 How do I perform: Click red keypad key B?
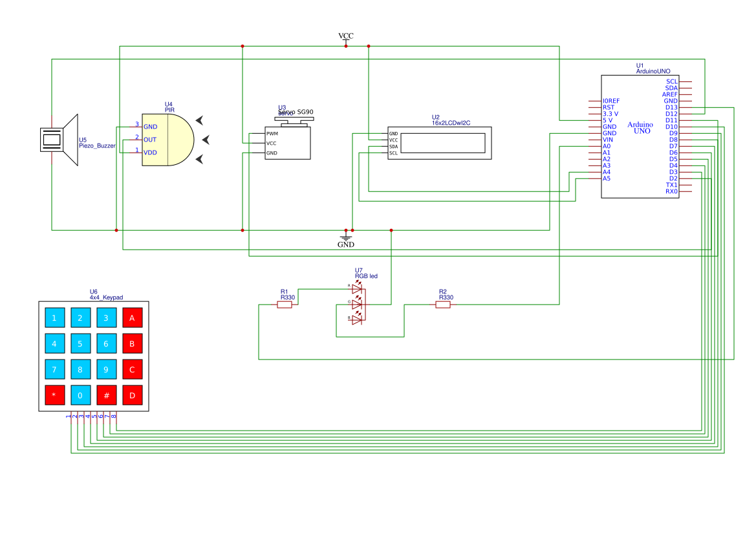click(x=132, y=344)
